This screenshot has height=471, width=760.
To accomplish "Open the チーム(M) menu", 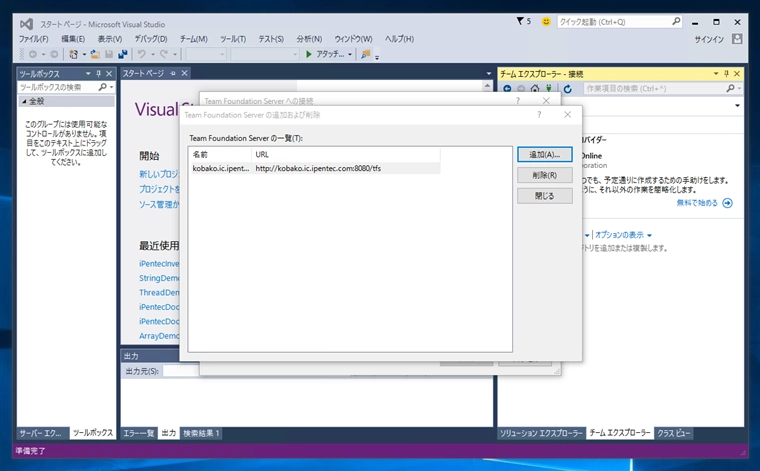I will (x=193, y=39).
